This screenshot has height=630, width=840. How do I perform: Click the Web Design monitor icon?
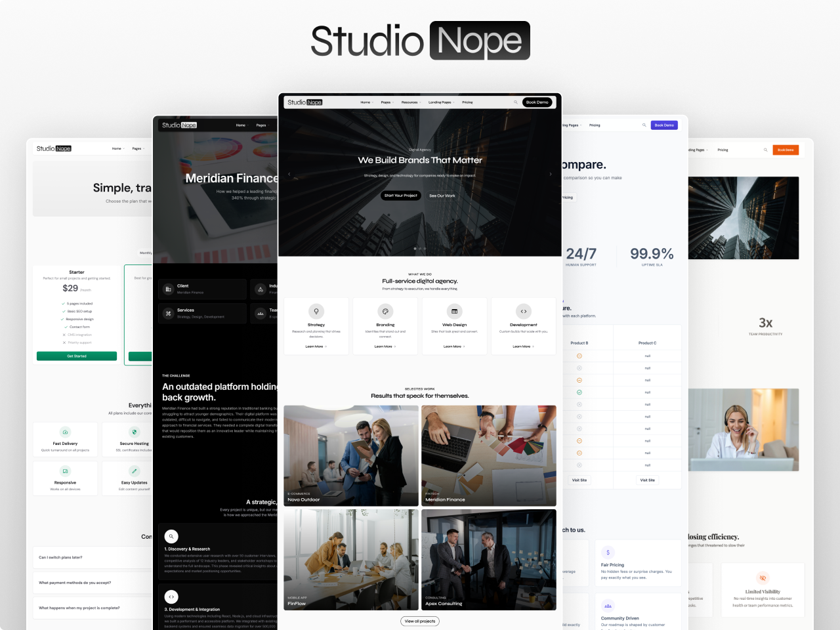tap(455, 311)
